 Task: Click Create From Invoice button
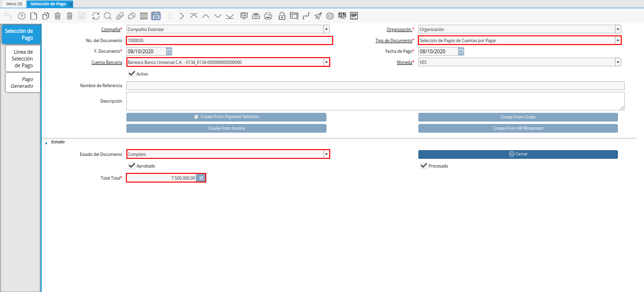click(226, 128)
